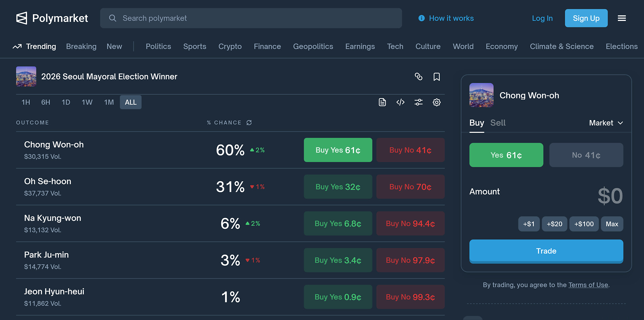Select the 1W time range
The width and height of the screenshot is (644, 320).
(x=87, y=102)
